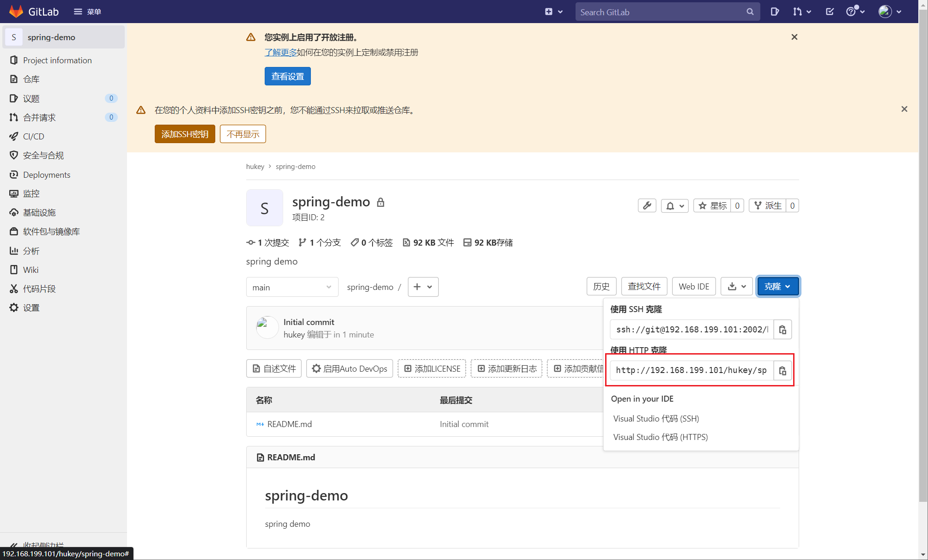Click the search magnifier icon

[x=750, y=12]
